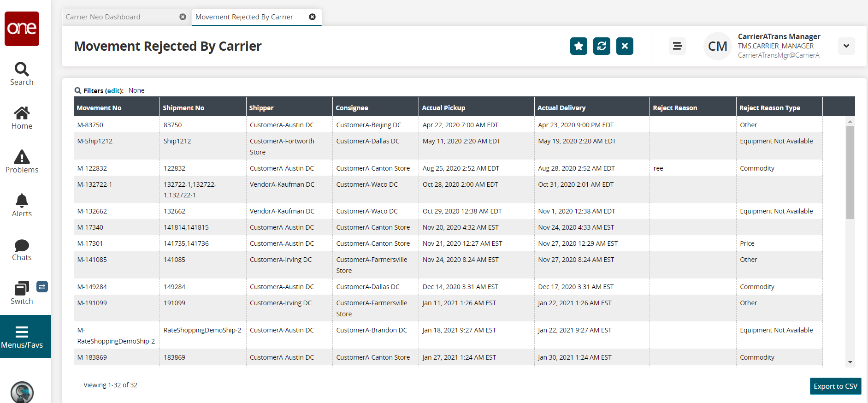Image resolution: width=868 pixels, height=403 pixels.
Task: Refresh the report with the reload button
Action: point(602,46)
